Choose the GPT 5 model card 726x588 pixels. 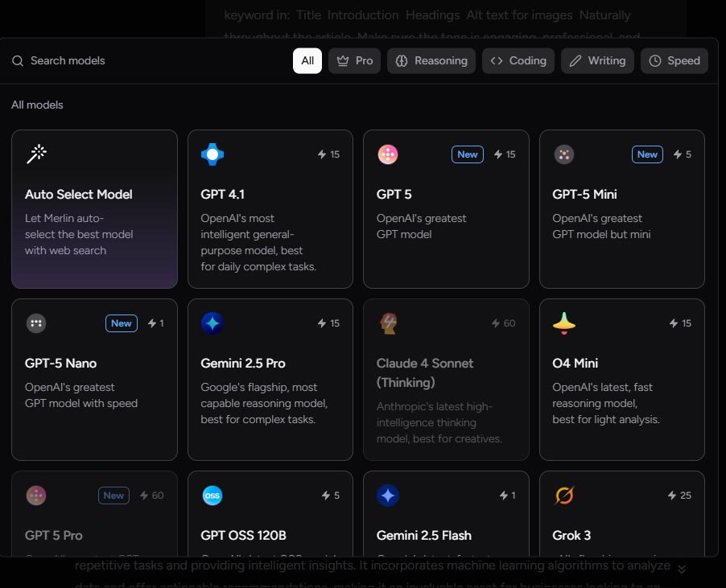click(x=446, y=209)
